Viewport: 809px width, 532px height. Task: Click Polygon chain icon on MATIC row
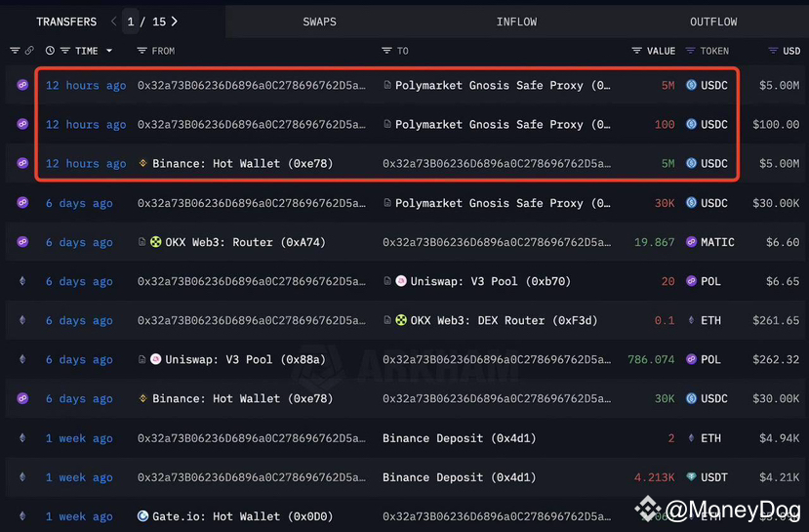pos(22,241)
